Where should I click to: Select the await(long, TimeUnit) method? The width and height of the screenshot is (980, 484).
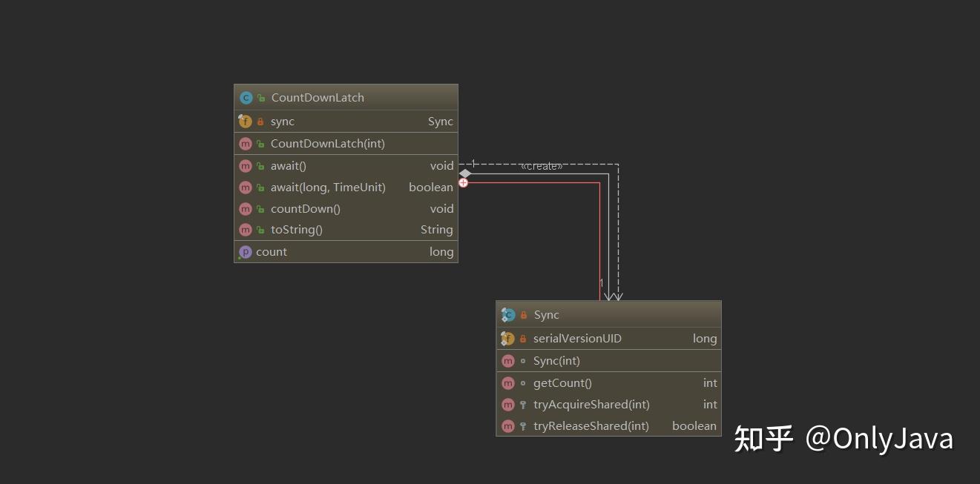(328, 188)
